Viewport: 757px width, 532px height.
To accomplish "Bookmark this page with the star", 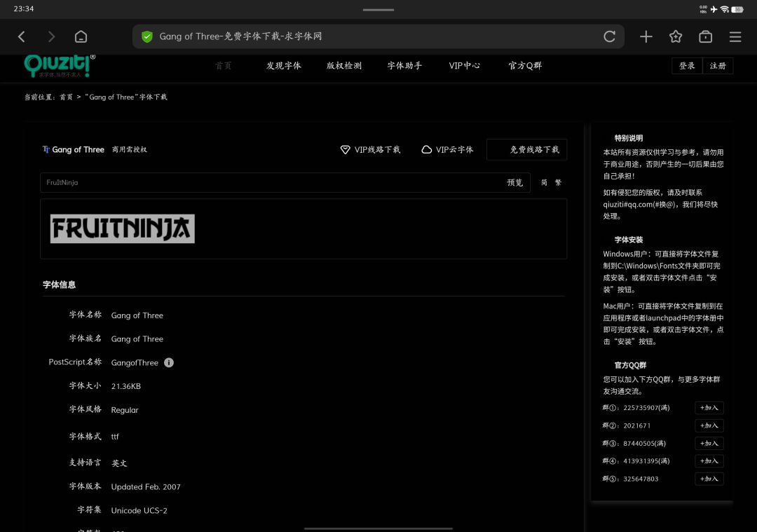I will 676,36.
